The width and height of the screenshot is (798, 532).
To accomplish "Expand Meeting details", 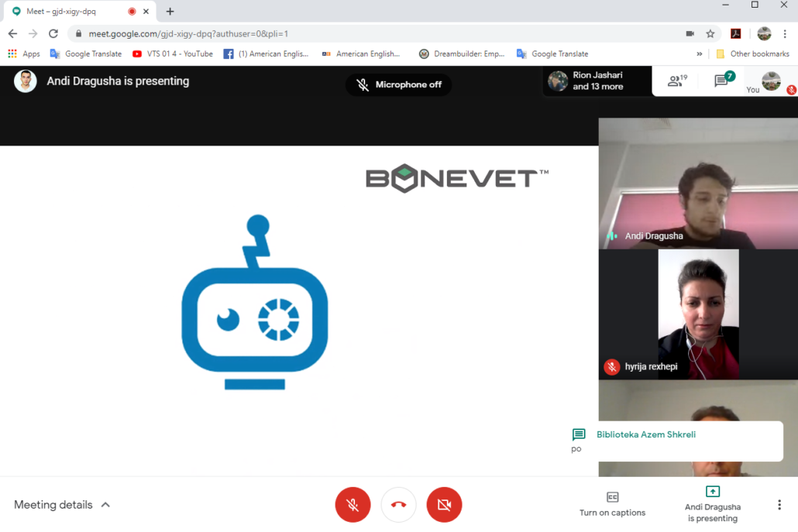I will pos(62,505).
